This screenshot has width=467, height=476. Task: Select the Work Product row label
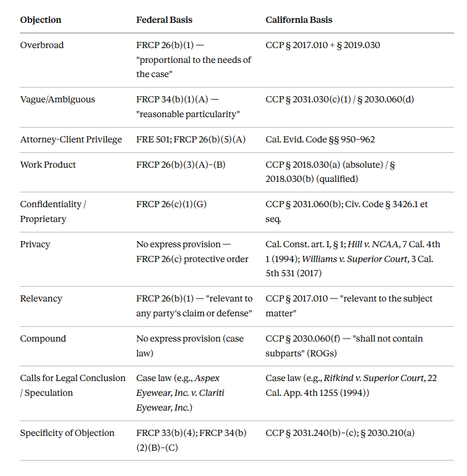pos(48,165)
